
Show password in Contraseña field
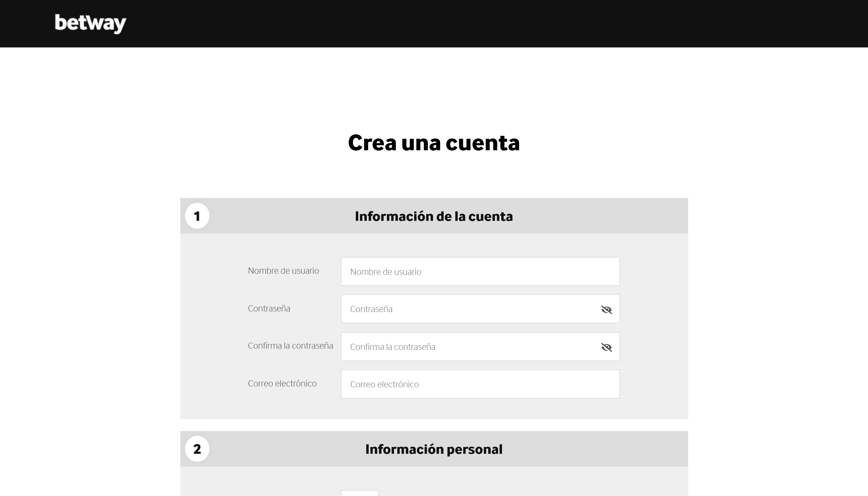(x=606, y=309)
